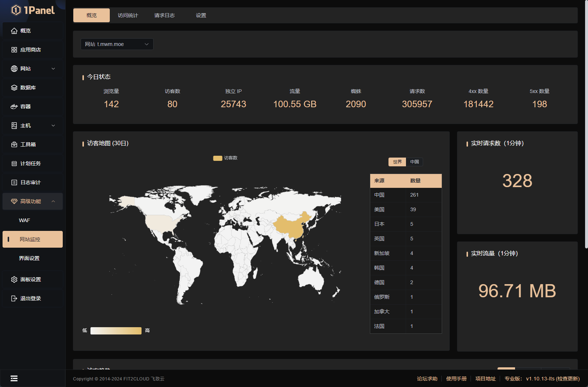Click the v1.10.13-lts version link
Image resolution: width=588 pixels, height=387 pixels.
coord(540,379)
